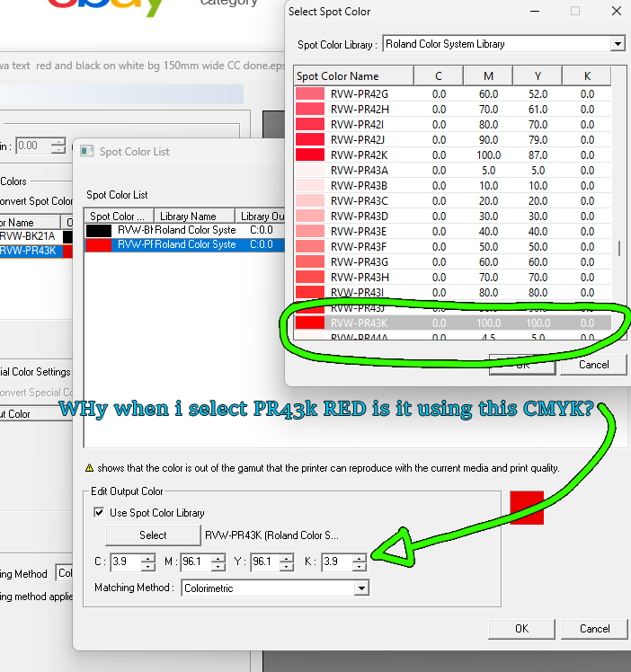Click the M column header
The width and height of the screenshot is (631, 672).
(x=488, y=75)
